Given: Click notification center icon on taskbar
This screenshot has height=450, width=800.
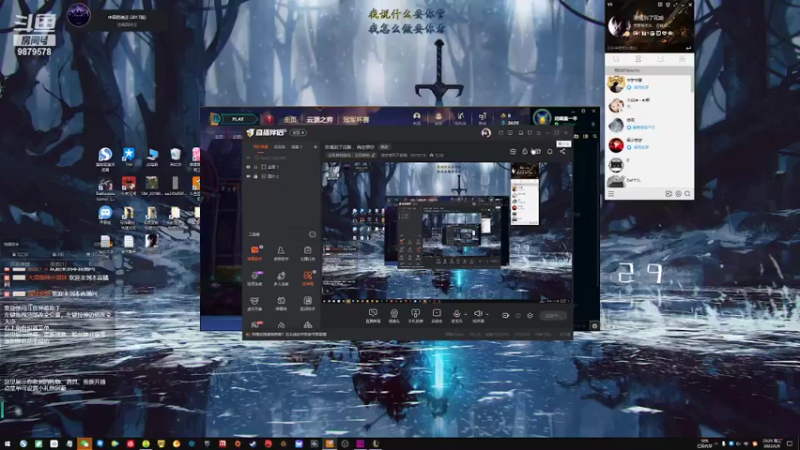Looking at the screenshot, I should (x=790, y=444).
